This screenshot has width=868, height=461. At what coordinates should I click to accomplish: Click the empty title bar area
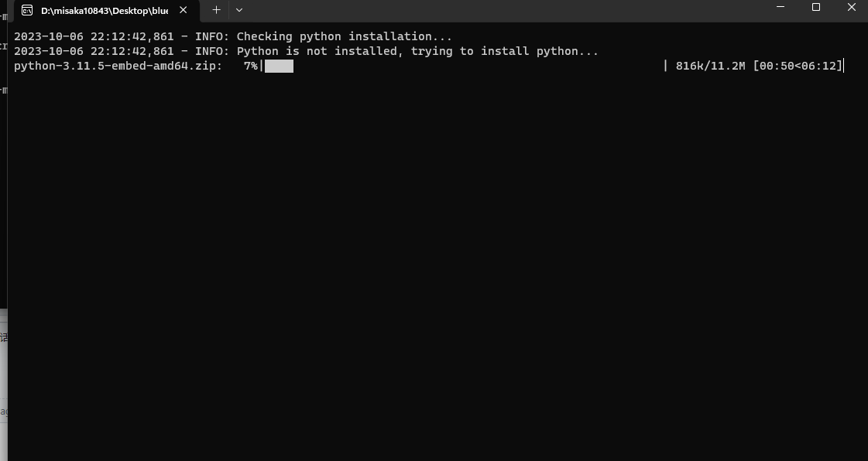pos(503,10)
